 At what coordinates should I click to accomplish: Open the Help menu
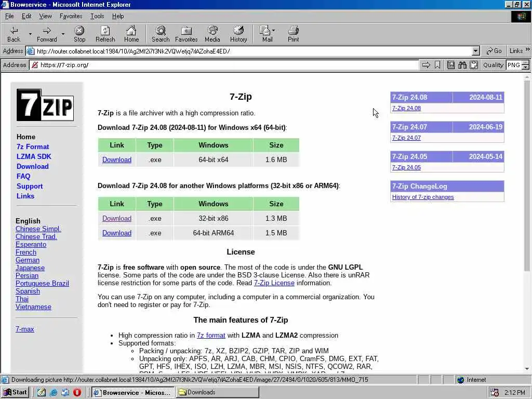(118, 16)
